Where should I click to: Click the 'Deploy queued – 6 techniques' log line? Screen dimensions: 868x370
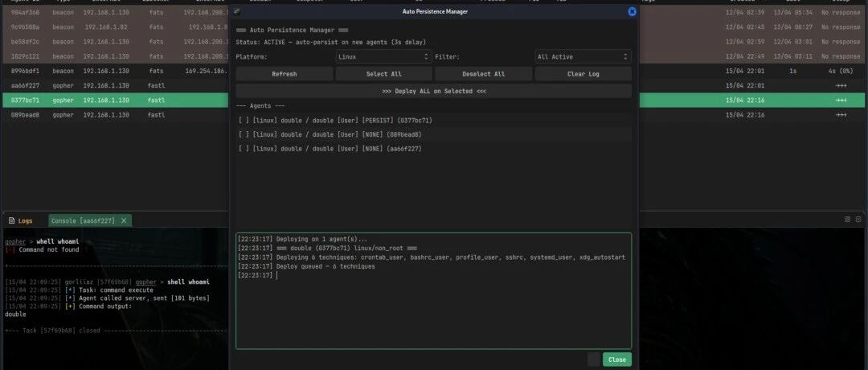click(x=325, y=266)
